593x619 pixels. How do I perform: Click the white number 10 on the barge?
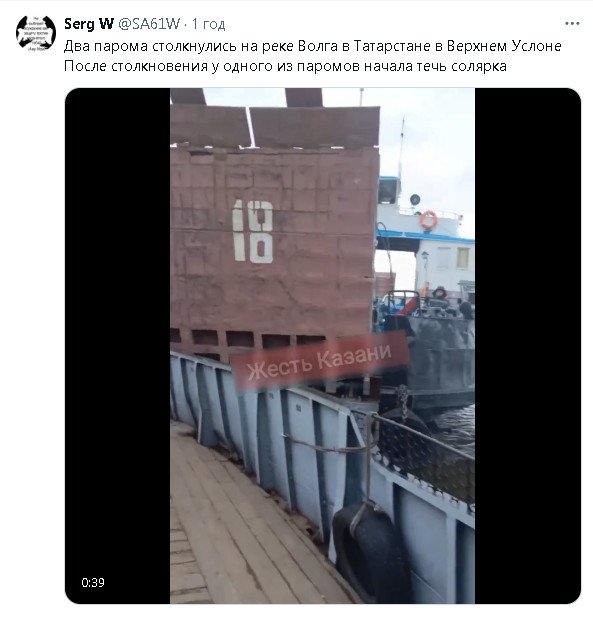click(253, 231)
